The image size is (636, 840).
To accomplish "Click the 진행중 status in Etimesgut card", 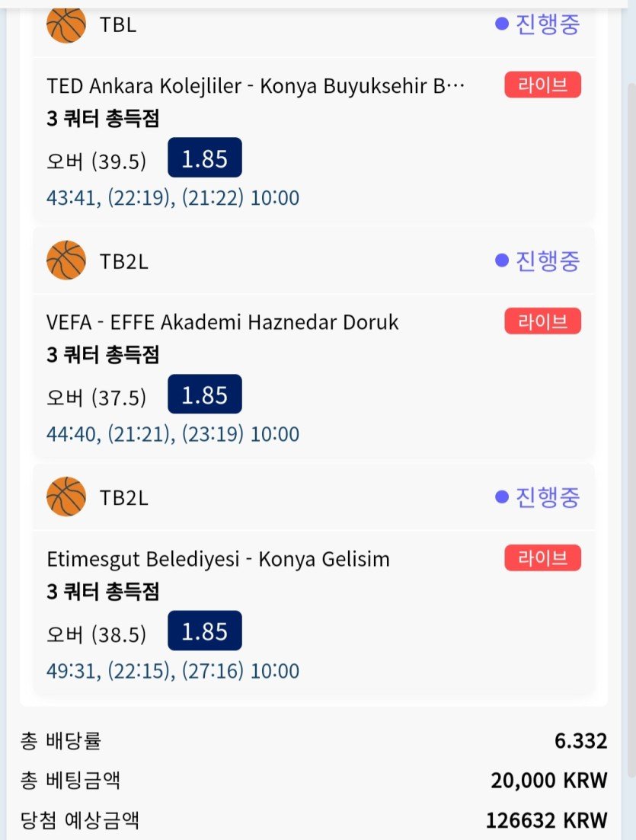I will pos(538,497).
